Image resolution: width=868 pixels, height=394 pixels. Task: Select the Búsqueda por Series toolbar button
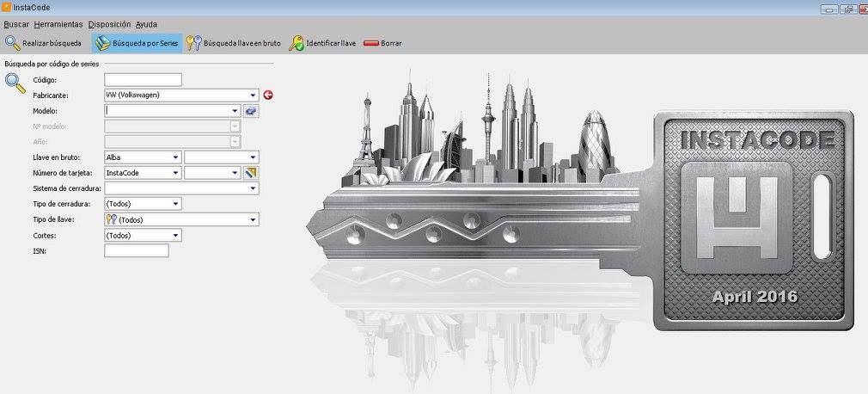coord(138,43)
